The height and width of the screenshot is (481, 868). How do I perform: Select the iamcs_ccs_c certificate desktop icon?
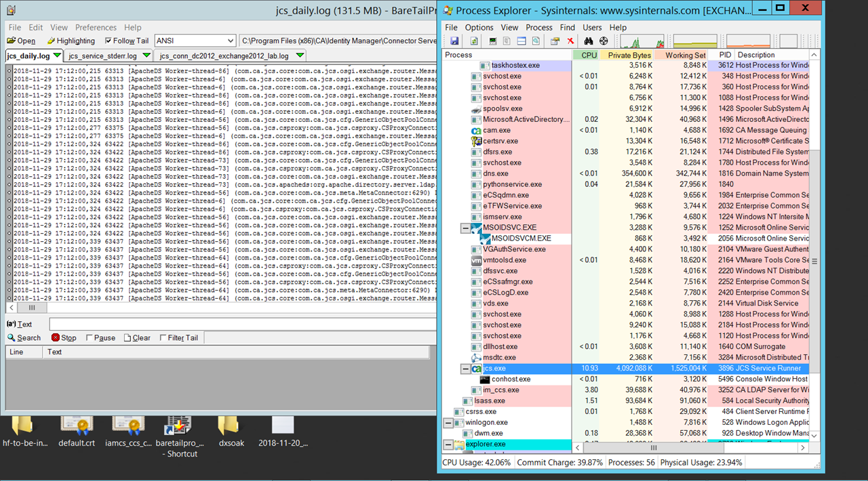[x=129, y=425]
